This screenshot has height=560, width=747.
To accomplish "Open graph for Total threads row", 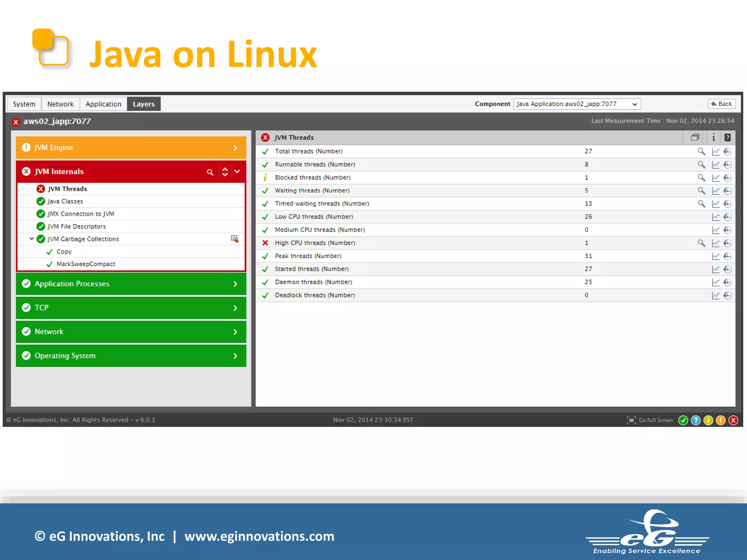I will coord(716,151).
